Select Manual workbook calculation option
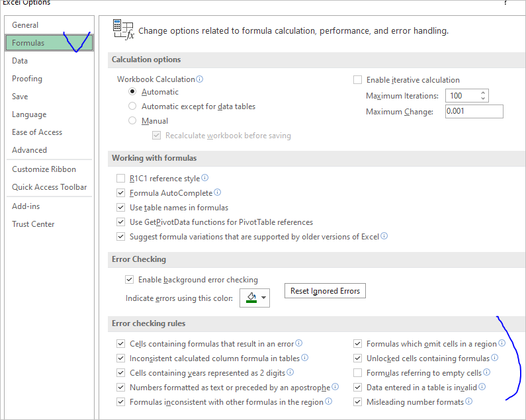 [x=133, y=121]
